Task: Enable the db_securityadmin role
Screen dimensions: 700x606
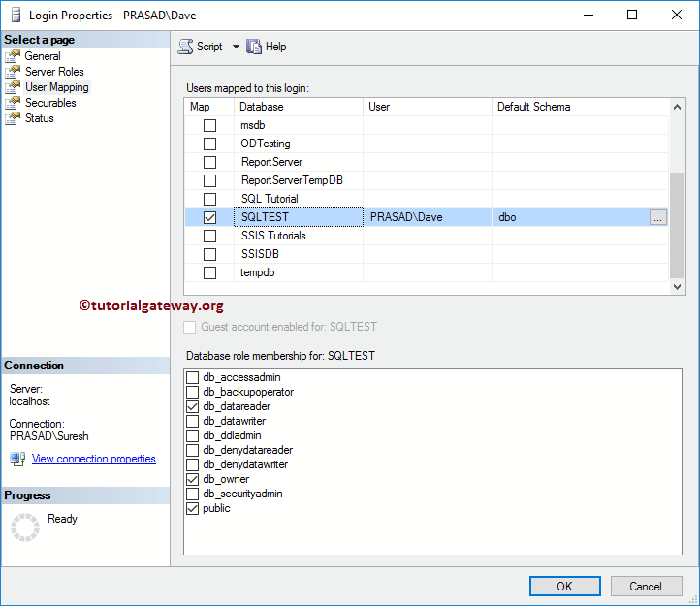Action: click(x=192, y=494)
